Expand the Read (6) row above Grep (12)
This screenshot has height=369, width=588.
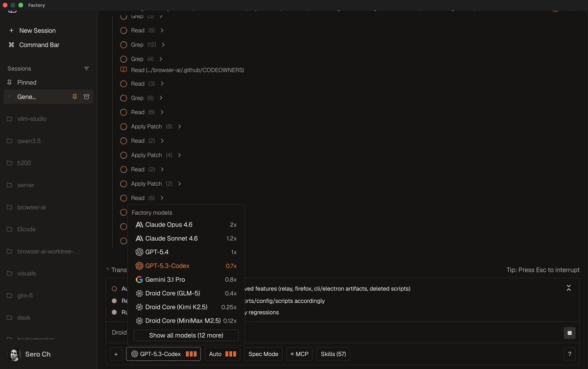(142, 30)
